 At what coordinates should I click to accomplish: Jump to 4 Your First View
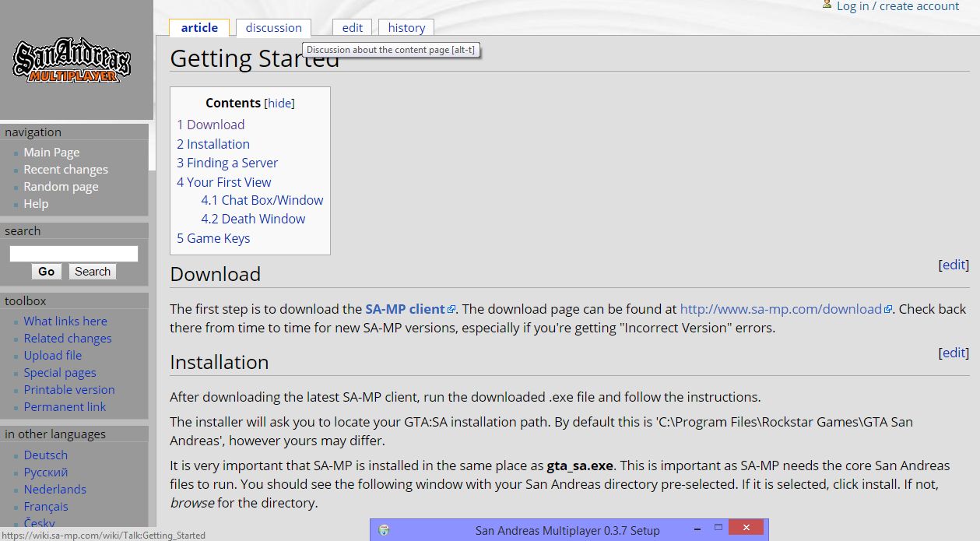tap(224, 182)
